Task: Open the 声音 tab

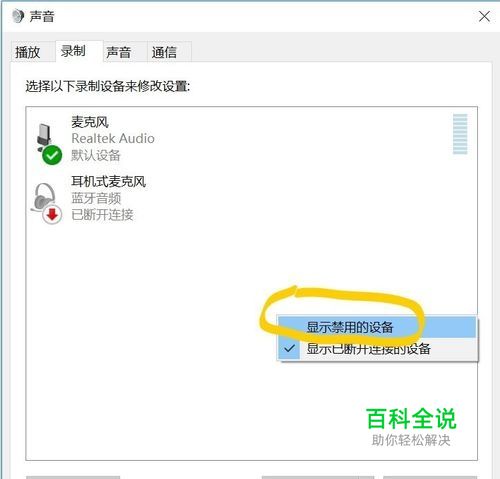Action: (x=119, y=52)
